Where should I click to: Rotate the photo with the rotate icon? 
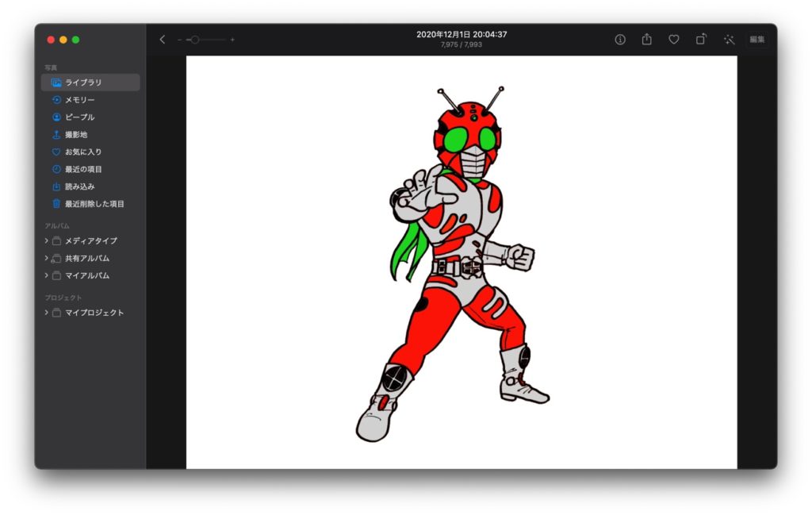coord(701,39)
